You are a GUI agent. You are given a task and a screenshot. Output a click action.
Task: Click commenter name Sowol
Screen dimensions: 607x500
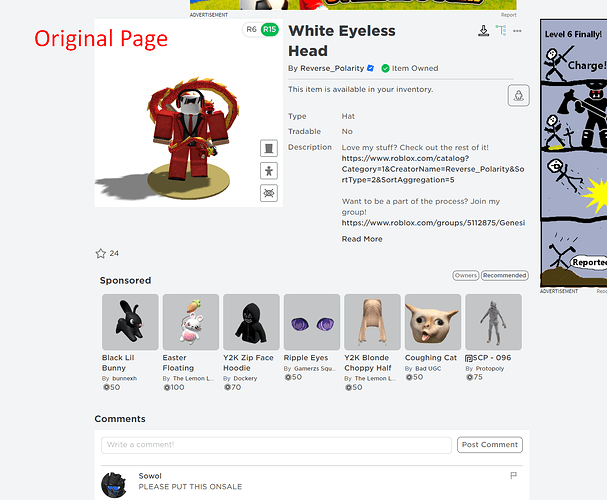click(x=150, y=476)
